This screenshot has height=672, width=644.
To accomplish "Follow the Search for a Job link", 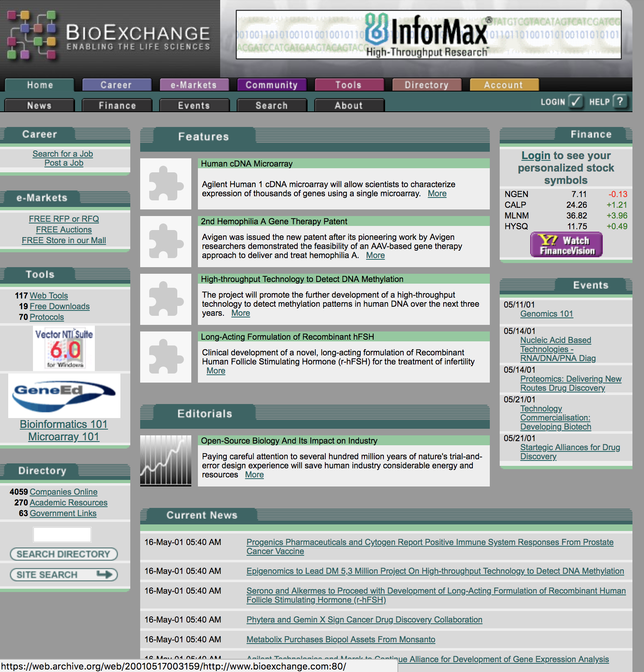I will [x=63, y=154].
